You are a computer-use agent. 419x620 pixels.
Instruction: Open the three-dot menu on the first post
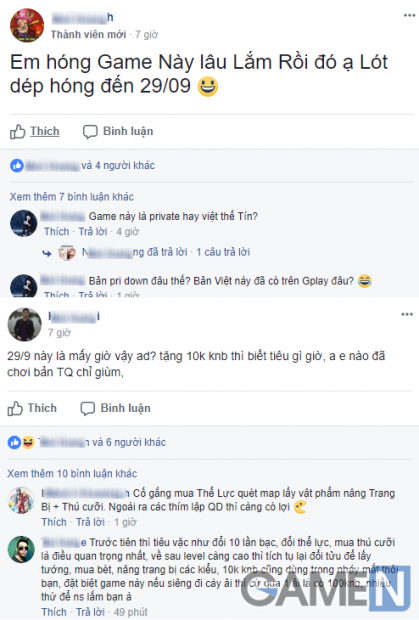[409, 15]
